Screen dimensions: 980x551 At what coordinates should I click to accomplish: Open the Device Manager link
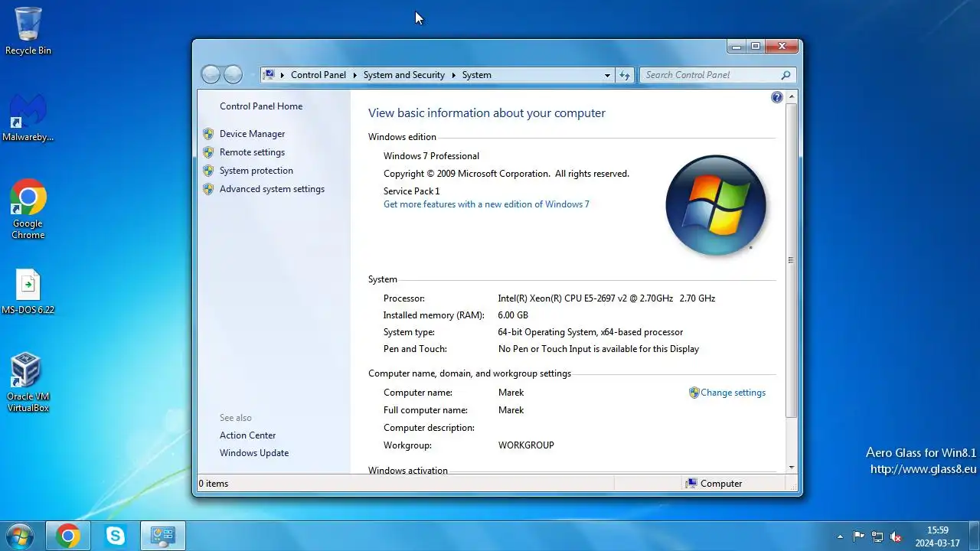click(x=252, y=134)
